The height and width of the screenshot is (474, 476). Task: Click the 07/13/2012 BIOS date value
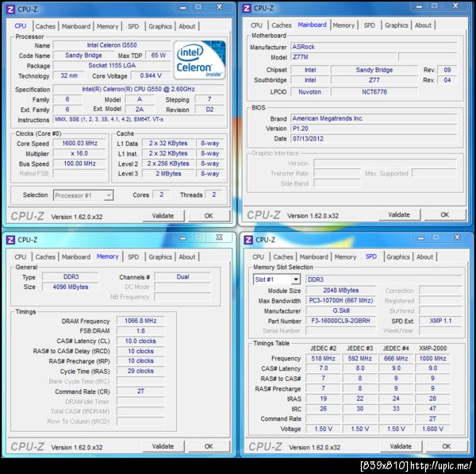click(374, 139)
